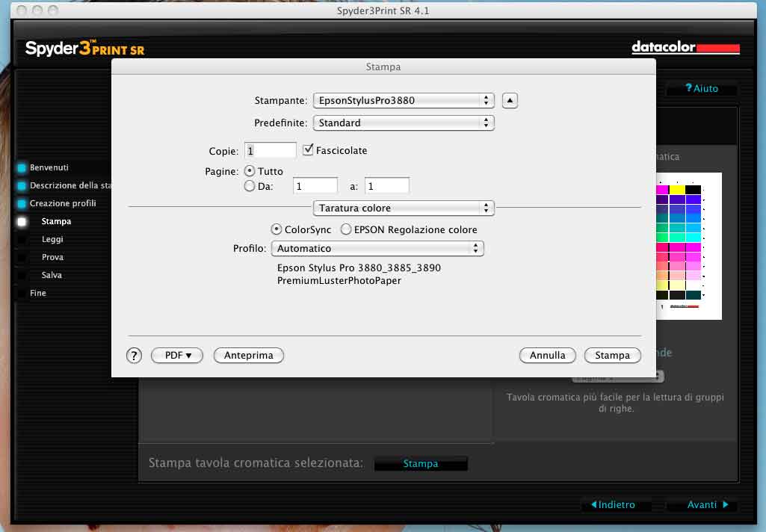Choose the ColorSync radio option
Screen dimensions: 766x532
coord(277,229)
